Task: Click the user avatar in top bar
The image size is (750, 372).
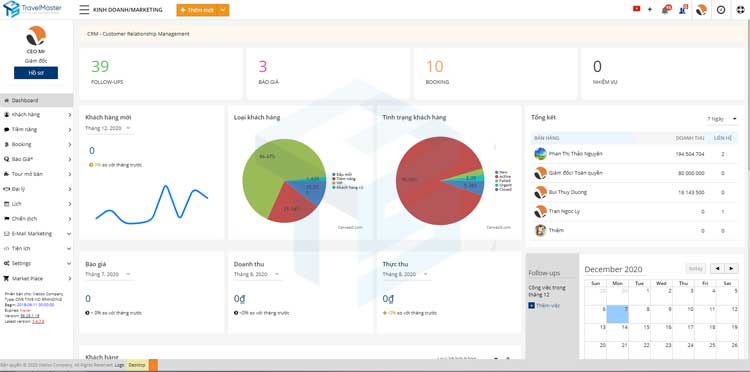Action: 701,10
